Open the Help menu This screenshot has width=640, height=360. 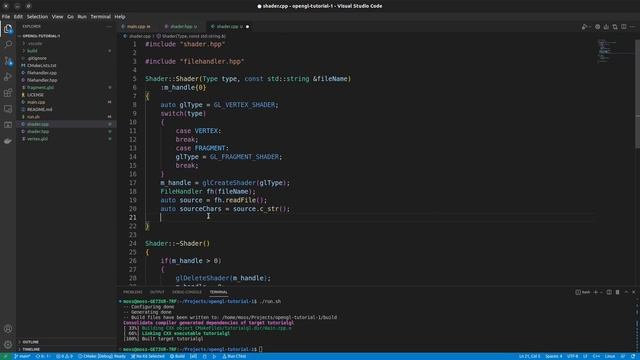click(x=120, y=17)
